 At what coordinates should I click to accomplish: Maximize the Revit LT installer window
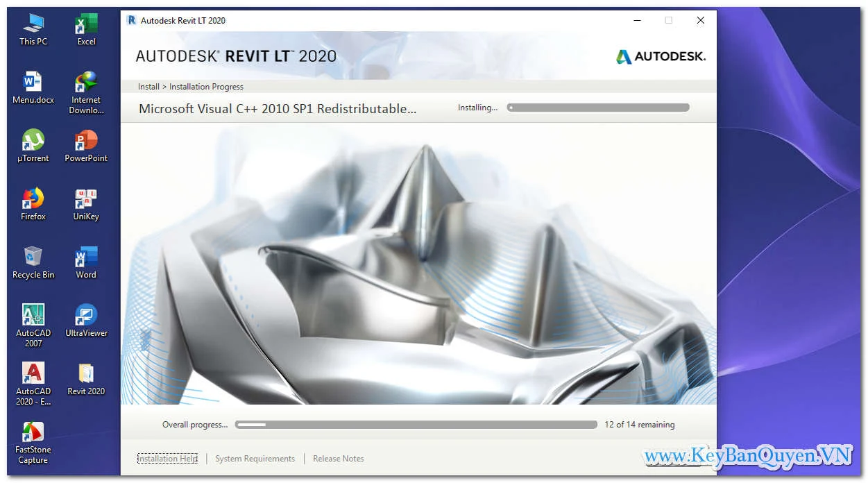(x=669, y=20)
